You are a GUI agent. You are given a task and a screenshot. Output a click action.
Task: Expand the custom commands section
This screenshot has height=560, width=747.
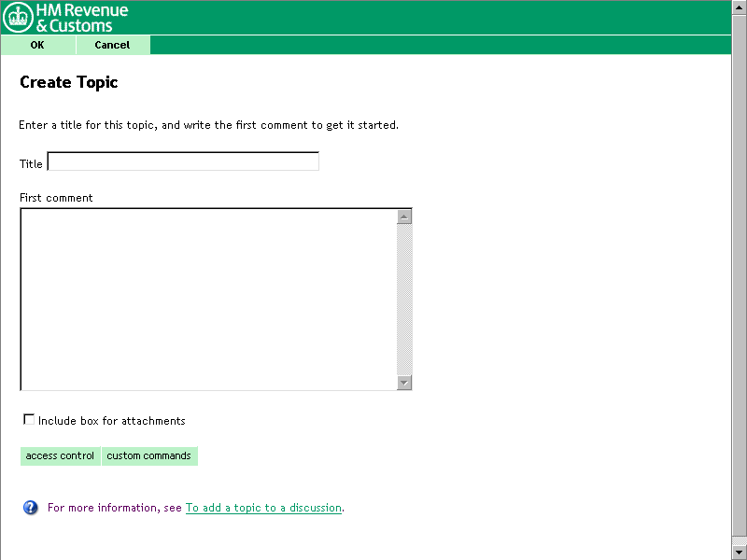pos(148,456)
